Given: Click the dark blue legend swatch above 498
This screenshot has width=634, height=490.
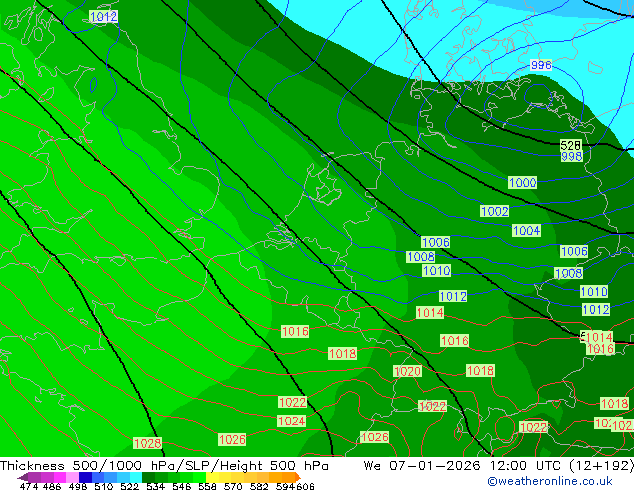Looking at the screenshot, I should tap(85, 477).
